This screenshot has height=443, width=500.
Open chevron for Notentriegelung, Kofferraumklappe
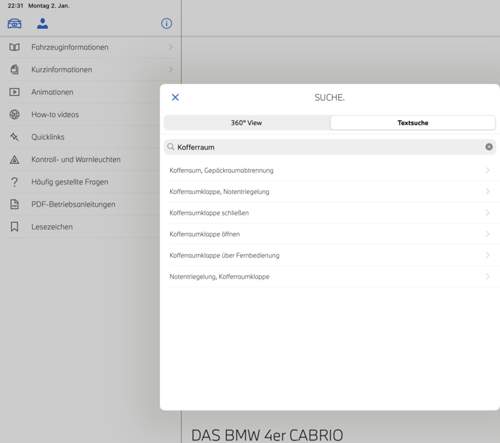click(x=487, y=276)
